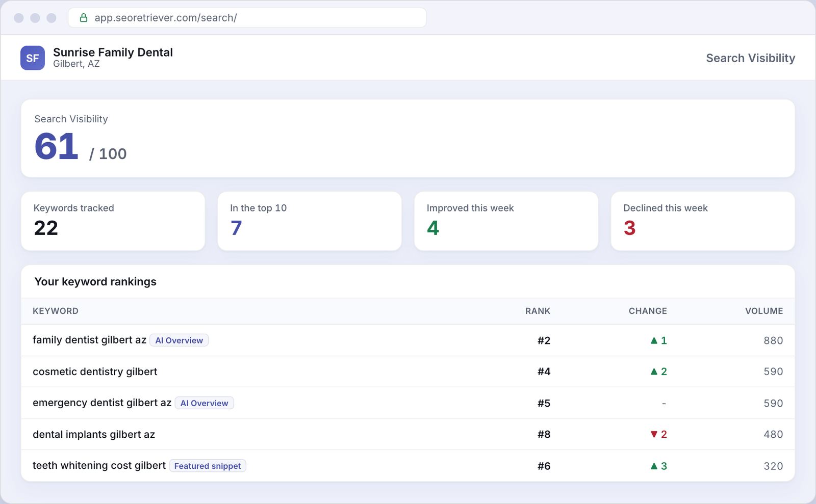Click rank #4 in cosmetic dentistry row
The height and width of the screenshot is (504, 816).
[x=544, y=372]
